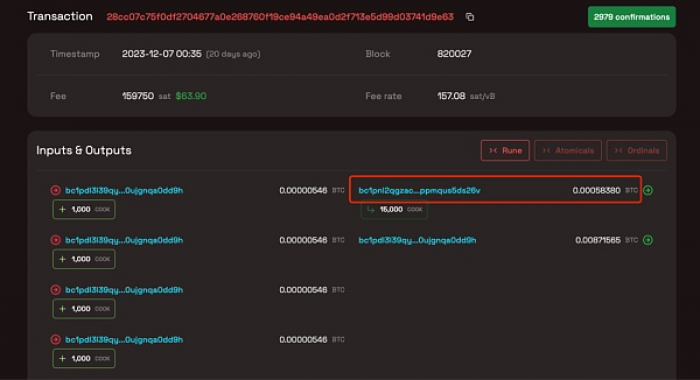700x380 pixels.
Task: Click green output arrow icon for 0.00871565 BTC
Action: click(648, 240)
